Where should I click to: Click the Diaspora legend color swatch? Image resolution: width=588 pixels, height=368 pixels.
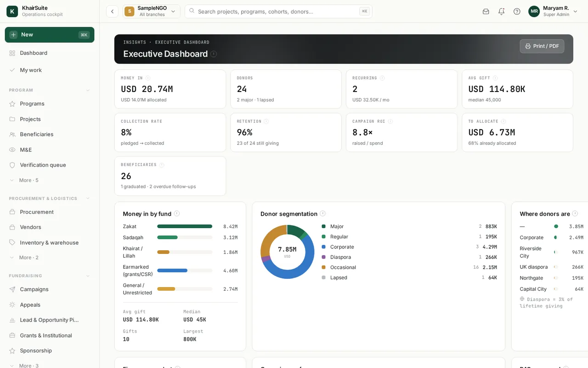[323, 257]
